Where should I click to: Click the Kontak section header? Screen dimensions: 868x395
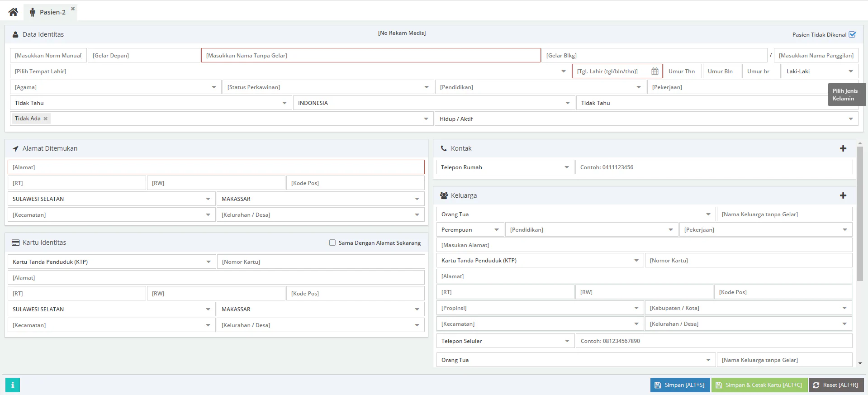click(x=461, y=148)
